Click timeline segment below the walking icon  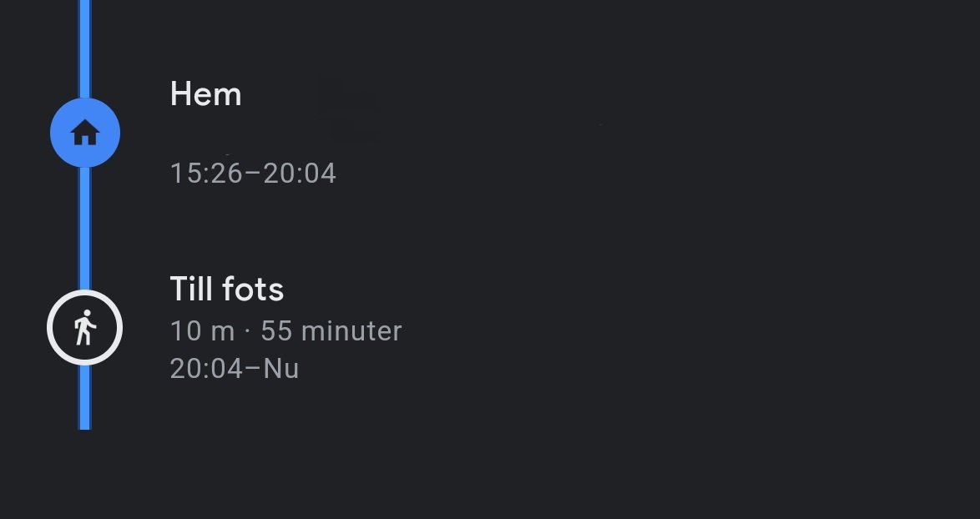click(85, 397)
